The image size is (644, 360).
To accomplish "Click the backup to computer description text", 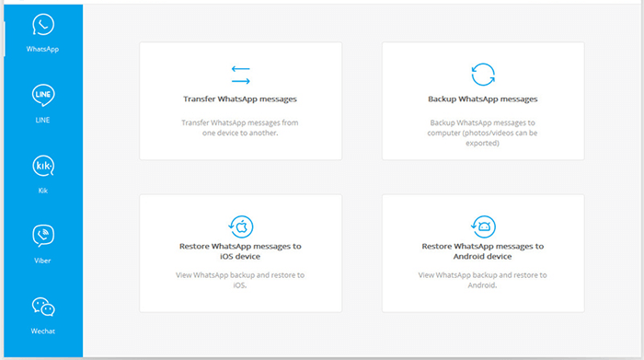I will coord(483,133).
